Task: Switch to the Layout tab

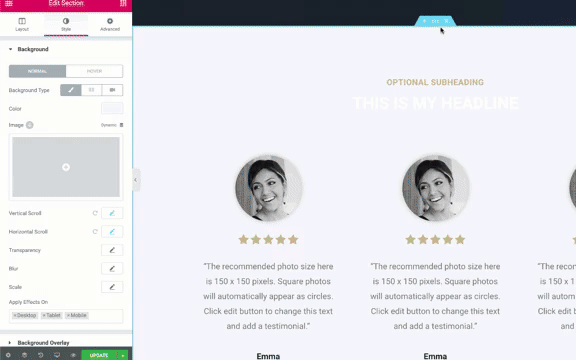Action: point(22,24)
